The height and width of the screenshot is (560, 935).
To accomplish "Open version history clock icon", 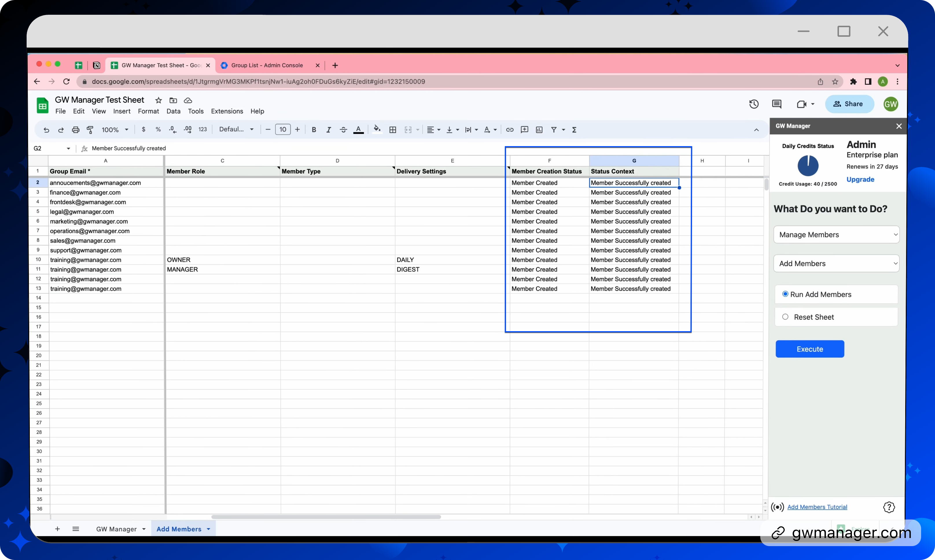I will click(754, 104).
